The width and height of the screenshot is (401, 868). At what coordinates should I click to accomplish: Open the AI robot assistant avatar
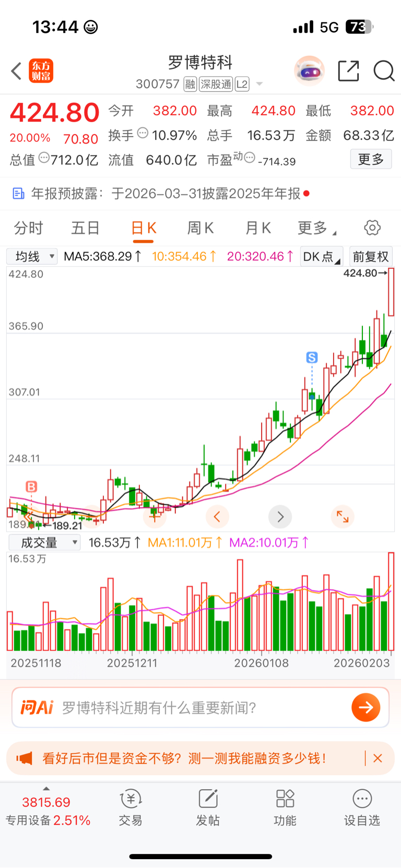point(310,71)
